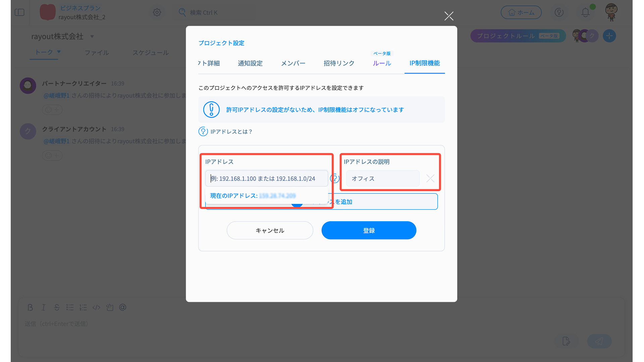Image resolution: width=644 pixels, height=362 pixels.
Task: Click the IP description field 'オフィス'
Action: pos(382,178)
